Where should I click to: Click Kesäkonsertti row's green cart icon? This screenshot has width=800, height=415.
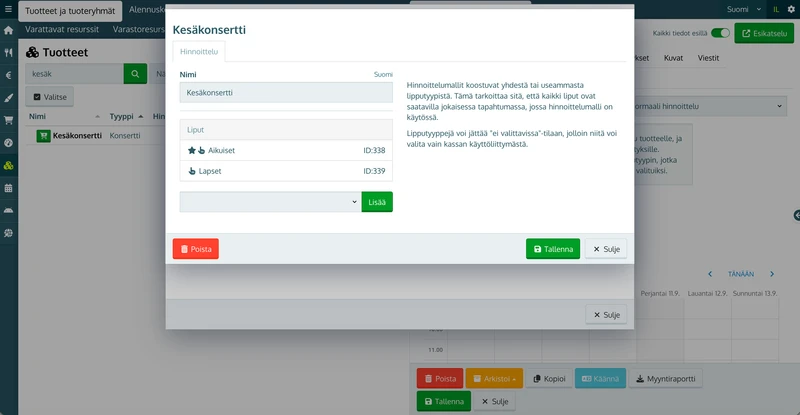pyautogui.click(x=43, y=136)
